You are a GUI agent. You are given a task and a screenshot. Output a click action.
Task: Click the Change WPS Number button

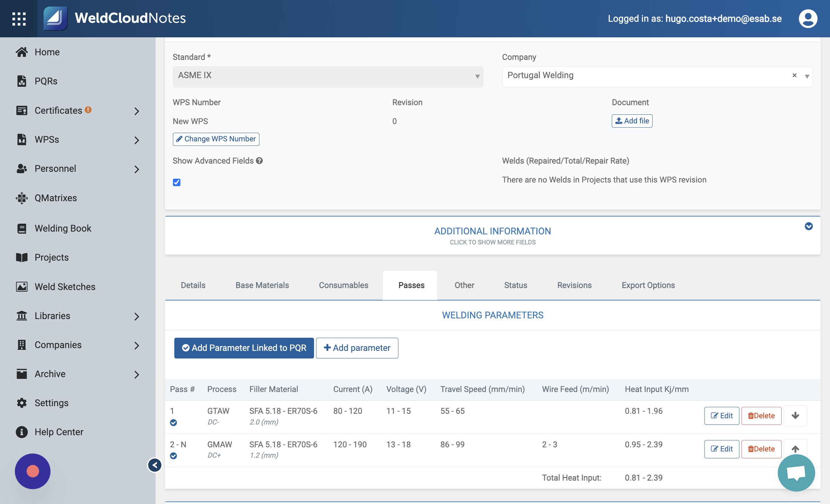pos(216,139)
